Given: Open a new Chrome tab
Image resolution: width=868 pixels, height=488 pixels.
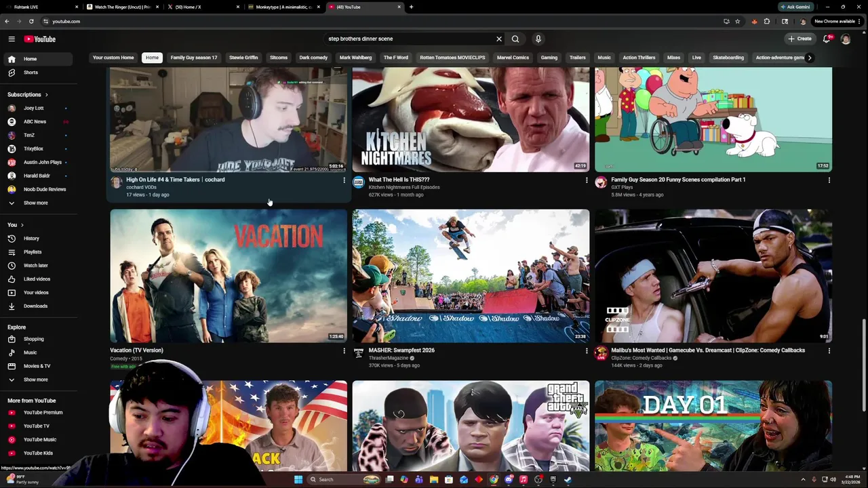Looking at the screenshot, I should 411,7.
